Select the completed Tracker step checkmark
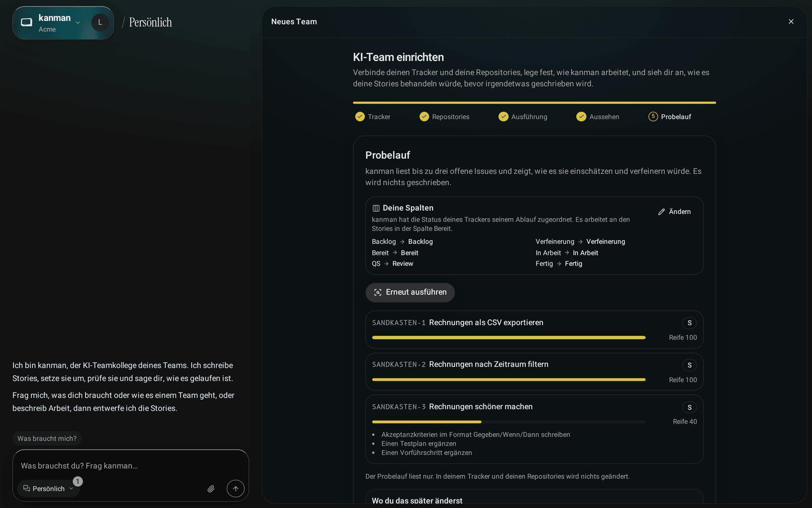812x508 pixels. pos(360,117)
